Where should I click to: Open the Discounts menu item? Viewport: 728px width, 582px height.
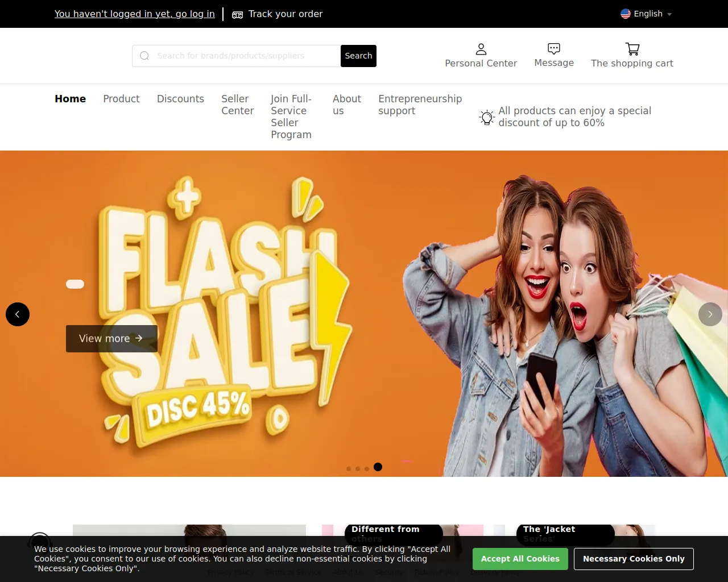tap(180, 99)
